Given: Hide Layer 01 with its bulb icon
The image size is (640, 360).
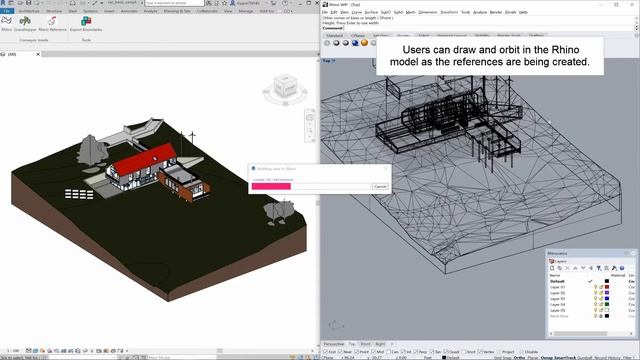Looking at the screenshot, I should pyautogui.click(x=595, y=287).
